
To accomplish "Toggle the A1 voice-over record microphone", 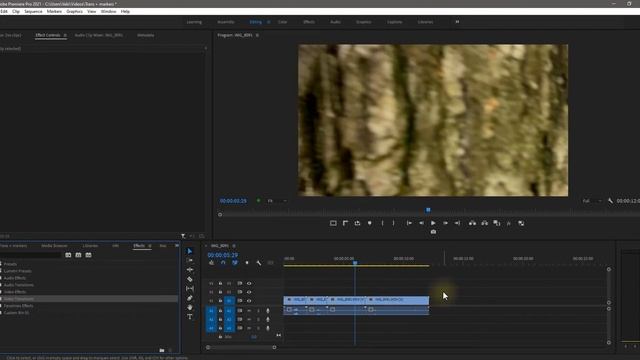I will coord(268,311).
